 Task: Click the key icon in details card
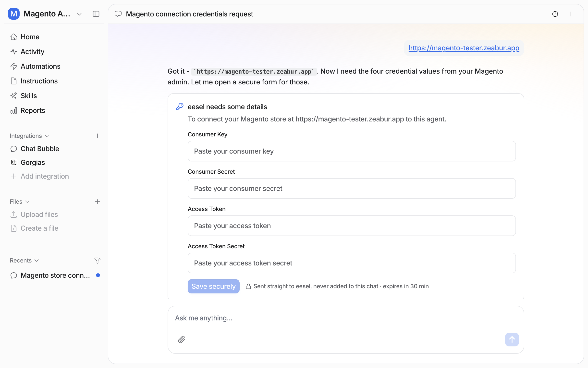[x=180, y=107]
